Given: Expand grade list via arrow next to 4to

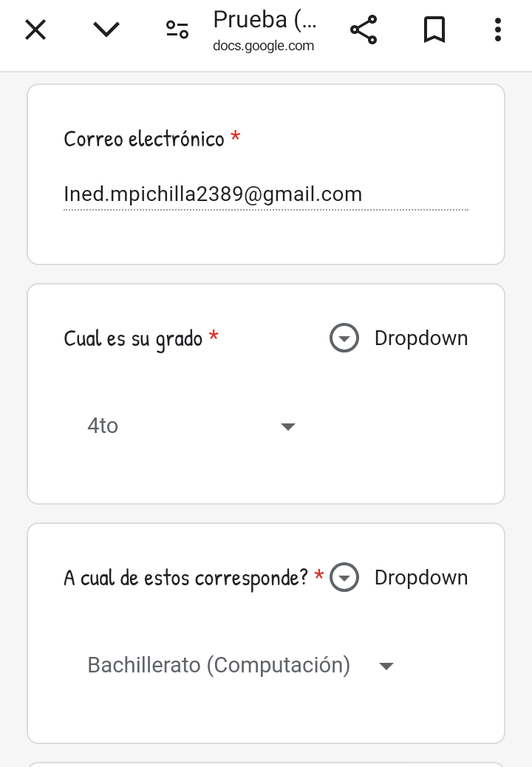Looking at the screenshot, I should click(288, 426).
